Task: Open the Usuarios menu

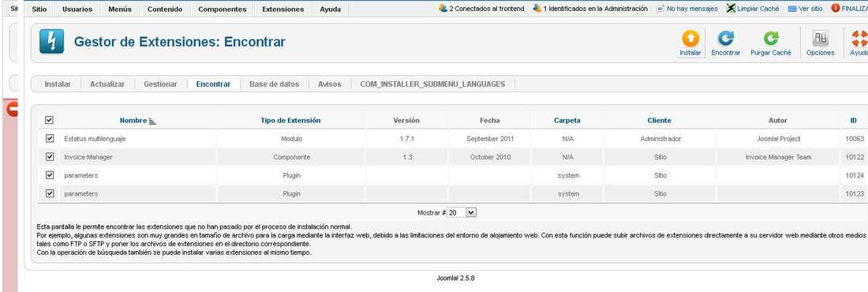Action: [77, 9]
